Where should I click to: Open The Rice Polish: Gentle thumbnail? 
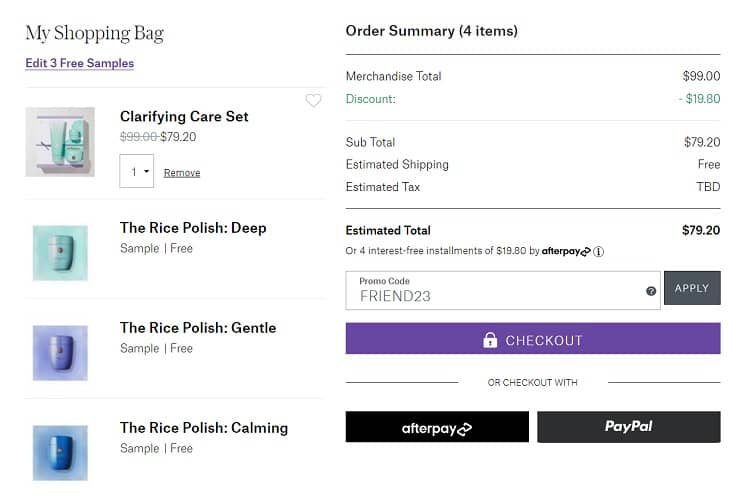tap(60, 352)
